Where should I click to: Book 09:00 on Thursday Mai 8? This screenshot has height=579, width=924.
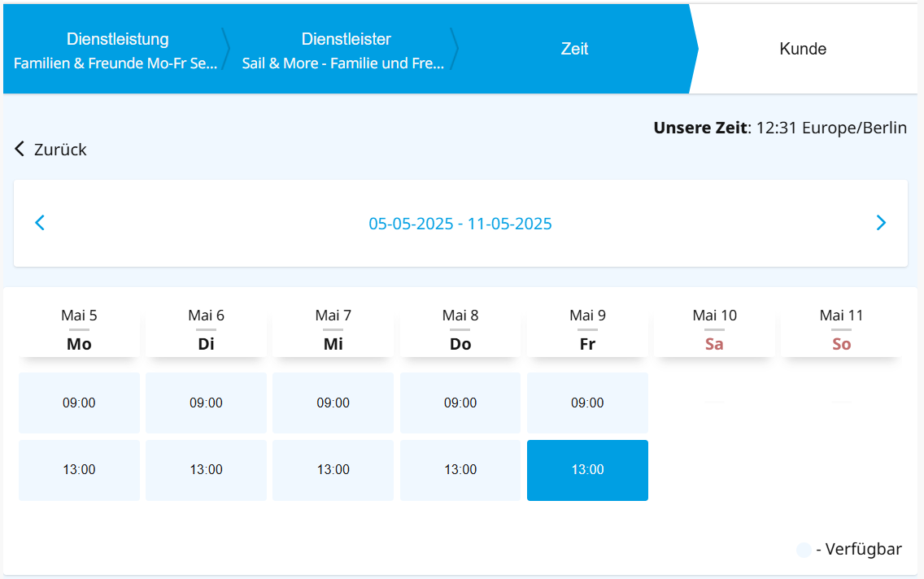click(x=460, y=403)
